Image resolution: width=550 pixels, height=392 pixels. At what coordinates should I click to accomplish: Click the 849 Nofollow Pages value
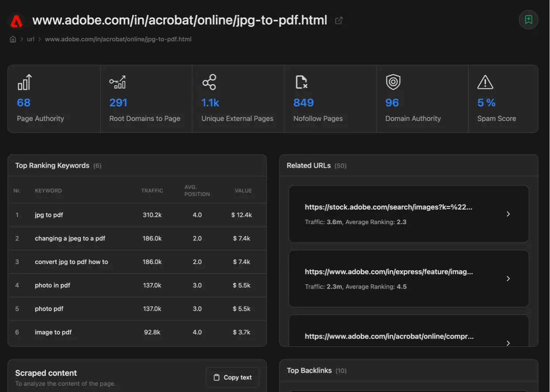pos(303,103)
